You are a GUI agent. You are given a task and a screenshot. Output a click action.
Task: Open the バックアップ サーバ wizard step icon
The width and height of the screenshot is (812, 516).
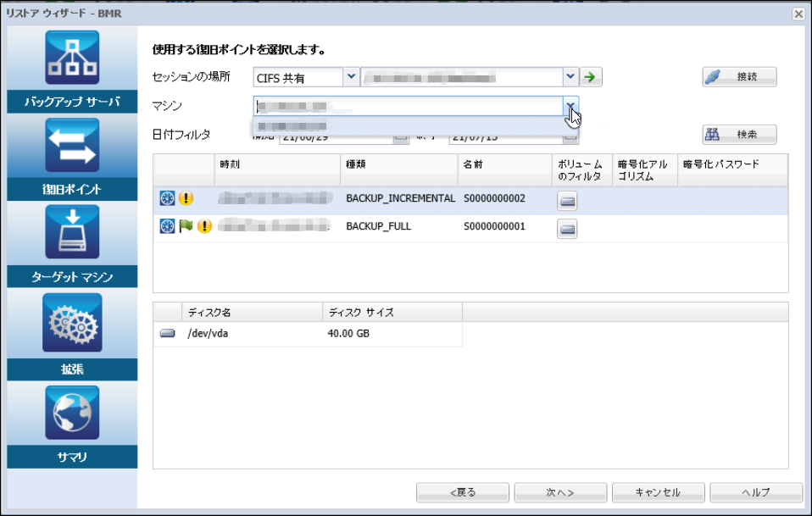(x=72, y=58)
